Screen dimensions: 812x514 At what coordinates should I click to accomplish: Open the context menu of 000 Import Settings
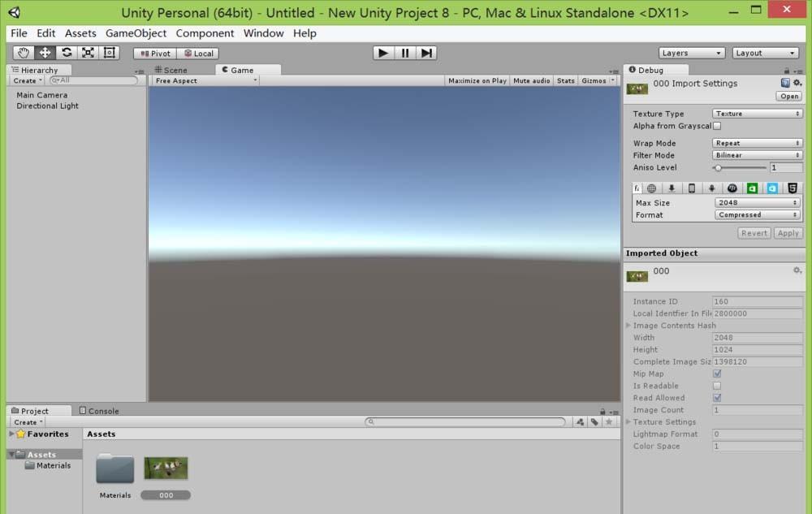click(x=797, y=84)
